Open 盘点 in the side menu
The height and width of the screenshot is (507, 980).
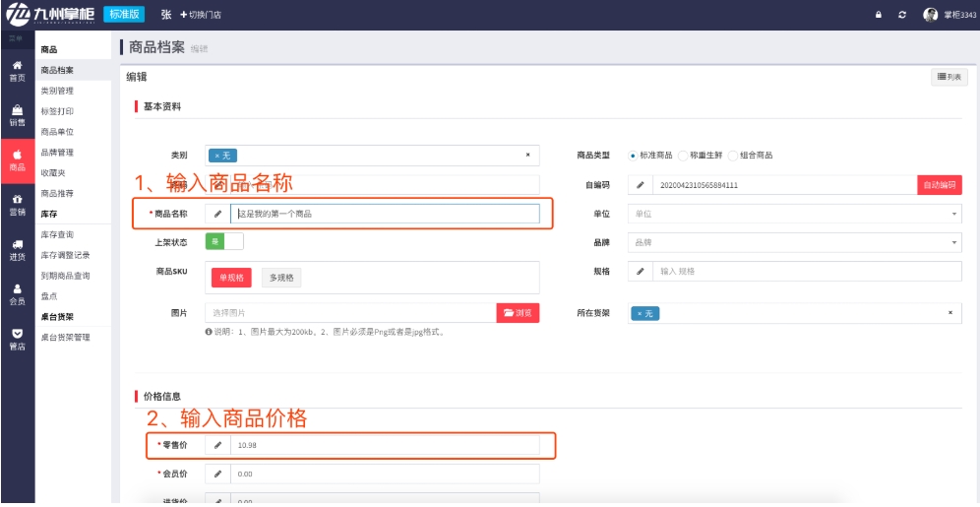tap(49, 296)
